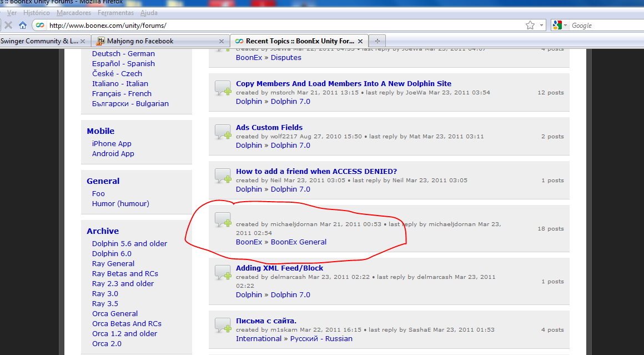Open the Ray General archive
Viewport: 644px width, 355px height.
click(x=113, y=264)
